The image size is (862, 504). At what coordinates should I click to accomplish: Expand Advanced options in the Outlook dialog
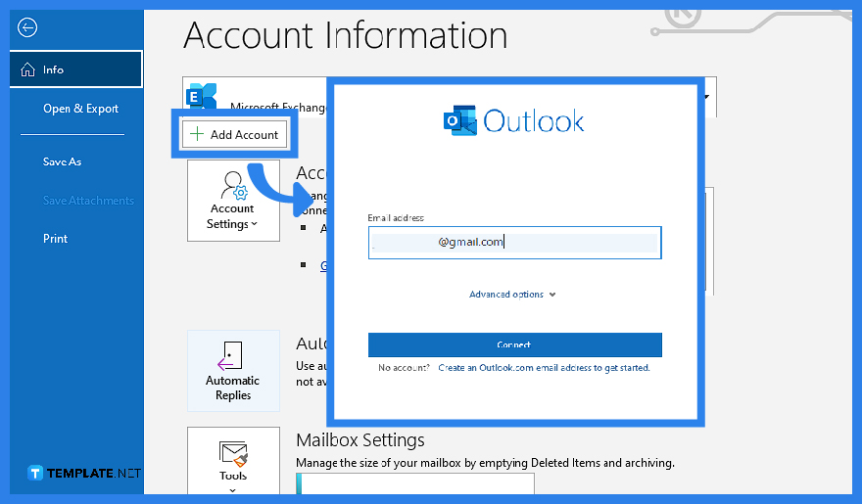coord(512,295)
